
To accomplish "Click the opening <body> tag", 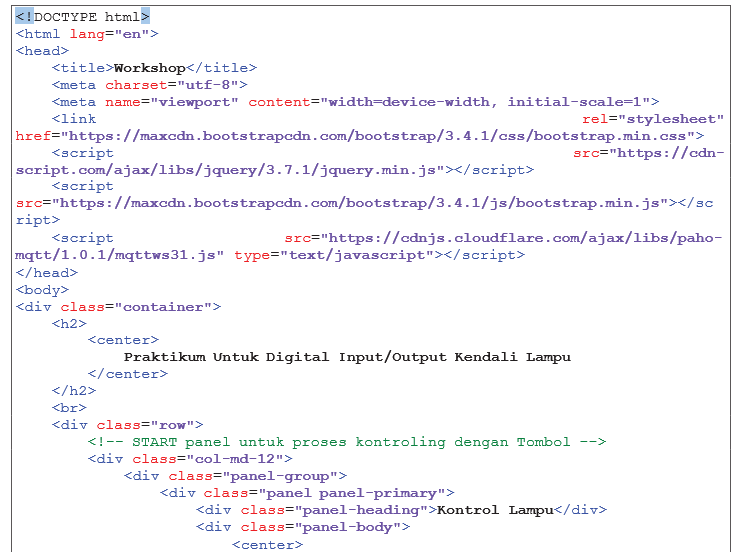I will (42, 289).
